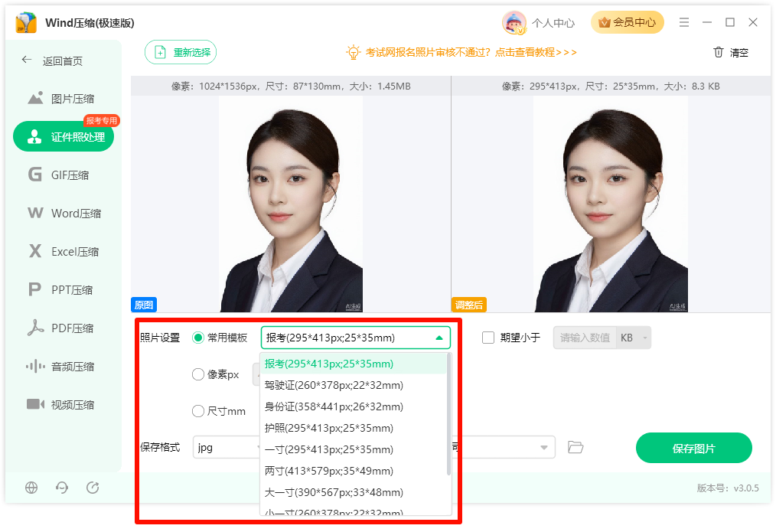
Task: Click the template list scrollbar
Action: pos(449,414)
